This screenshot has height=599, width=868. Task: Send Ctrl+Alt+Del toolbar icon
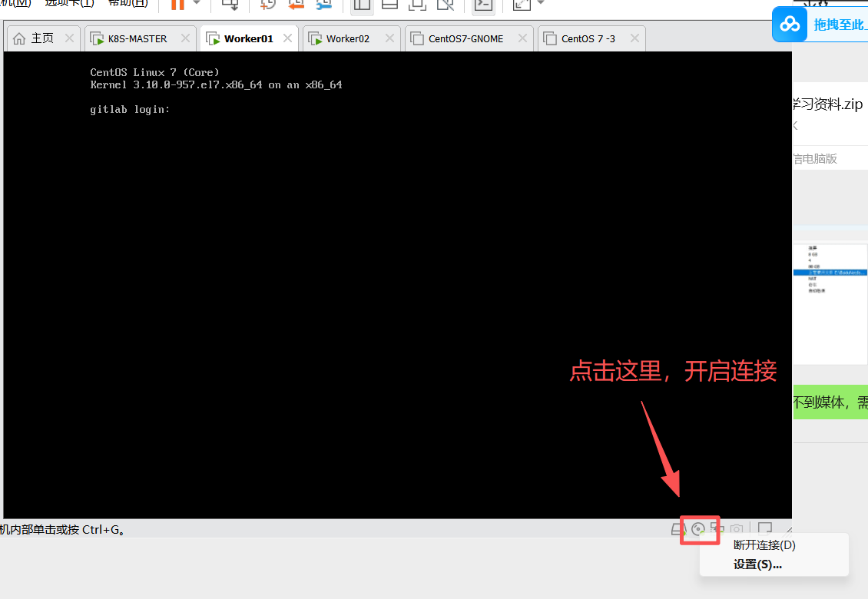pos(230,5)
